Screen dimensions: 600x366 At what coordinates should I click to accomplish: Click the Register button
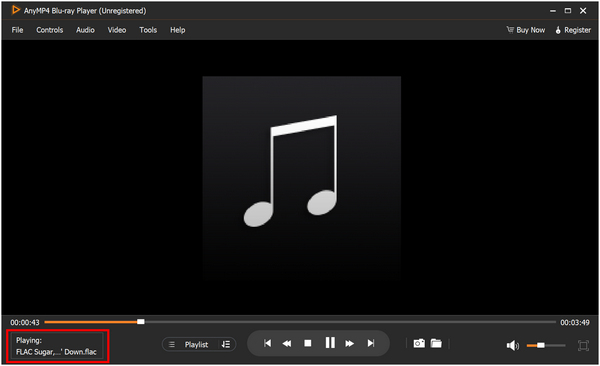click(573, 30)
